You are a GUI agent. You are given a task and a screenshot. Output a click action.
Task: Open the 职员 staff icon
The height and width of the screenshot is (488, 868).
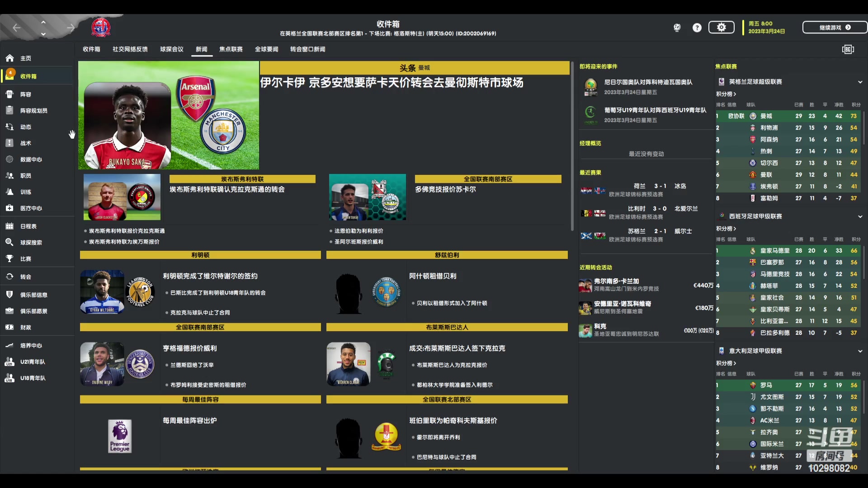pos(9,176)
